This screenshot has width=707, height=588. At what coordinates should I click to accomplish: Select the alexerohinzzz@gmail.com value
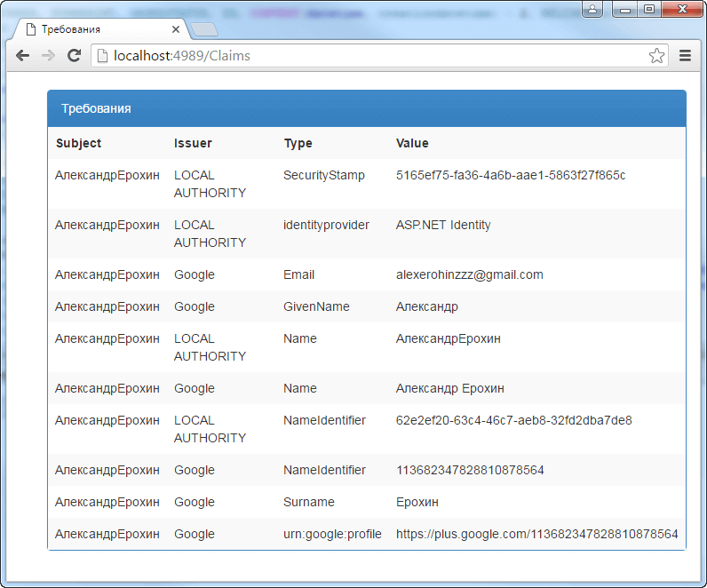tap(469, 274)
